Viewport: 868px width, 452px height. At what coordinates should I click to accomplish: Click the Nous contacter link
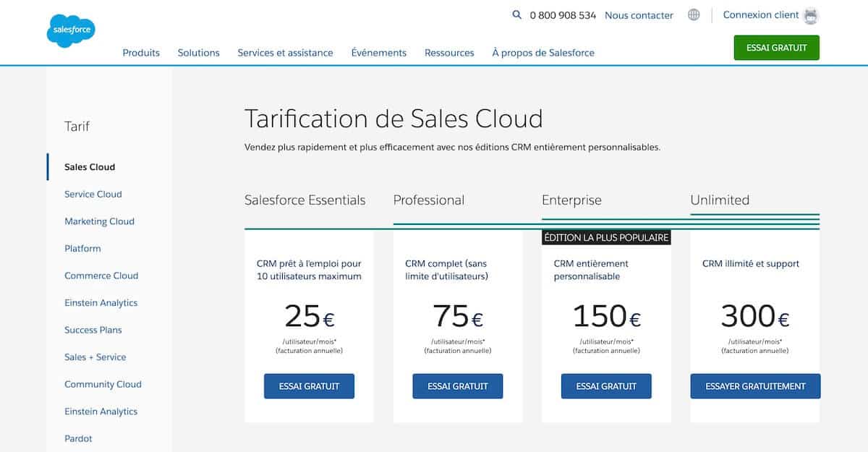click(x=639, y=15)
